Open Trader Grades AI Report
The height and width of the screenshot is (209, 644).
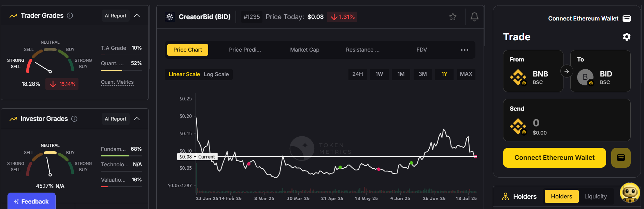coord(115,16)
